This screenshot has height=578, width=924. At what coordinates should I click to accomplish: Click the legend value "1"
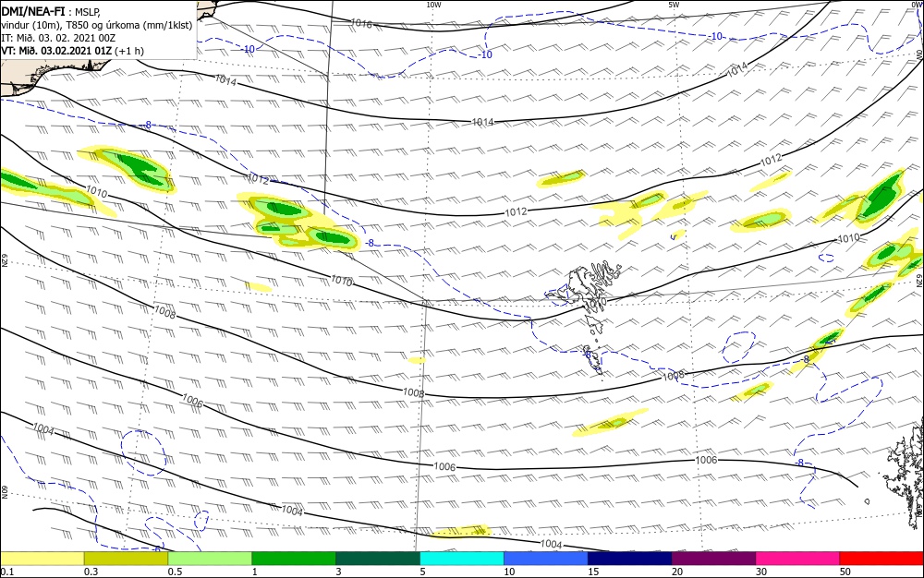(255, 572)
